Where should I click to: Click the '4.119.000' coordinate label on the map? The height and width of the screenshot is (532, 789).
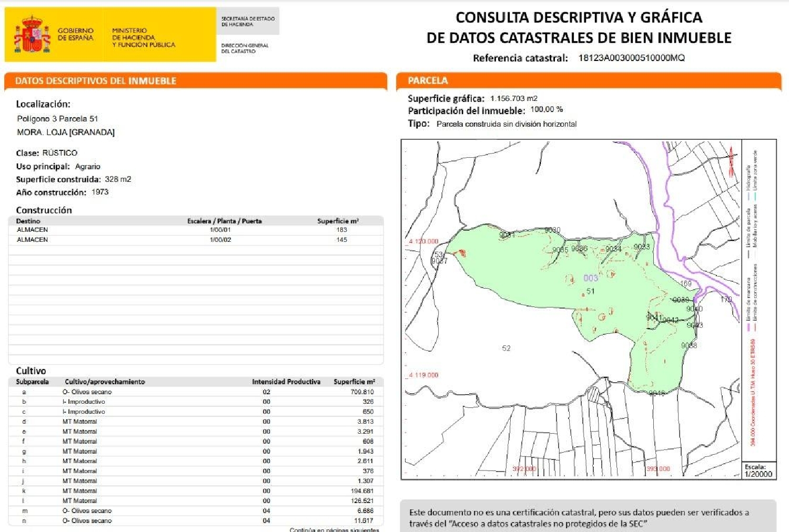click(x=424, y=375)
